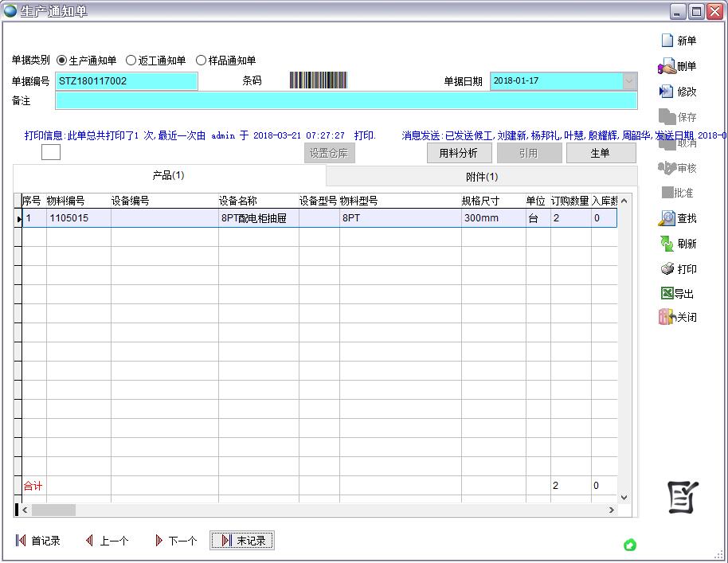Select the 生产通知单 radio button

pyautogui.click(x=62, y=61)
